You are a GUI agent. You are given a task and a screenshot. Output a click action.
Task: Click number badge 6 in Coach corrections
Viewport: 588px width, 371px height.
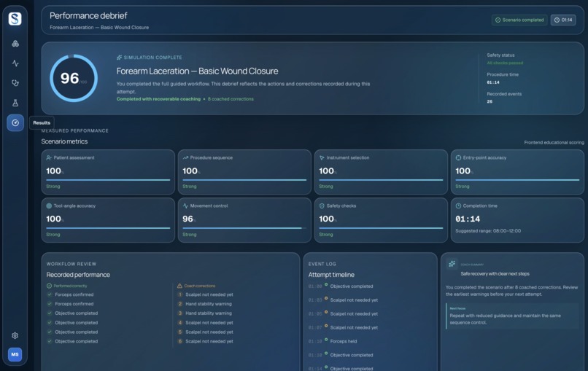pos(180,341)
